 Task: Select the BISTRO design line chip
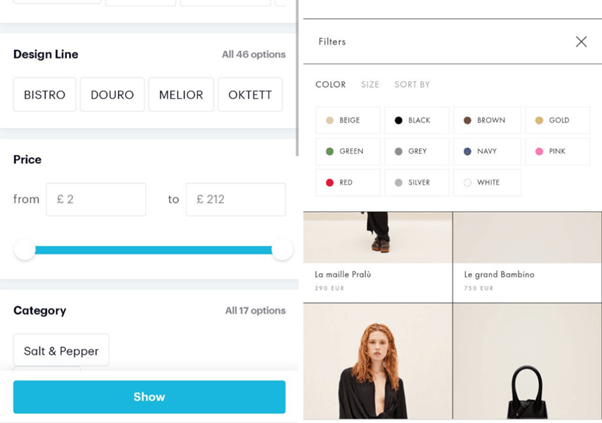45,95
